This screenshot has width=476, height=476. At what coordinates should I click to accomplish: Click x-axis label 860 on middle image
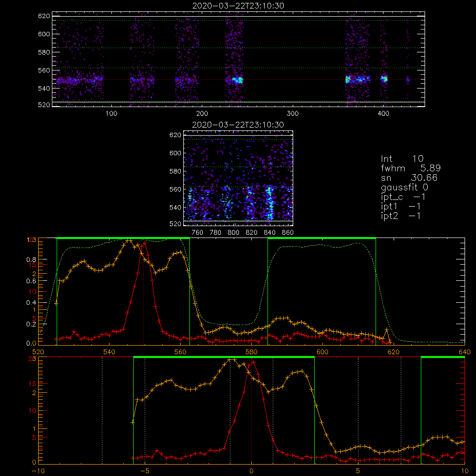click(288, 233)
